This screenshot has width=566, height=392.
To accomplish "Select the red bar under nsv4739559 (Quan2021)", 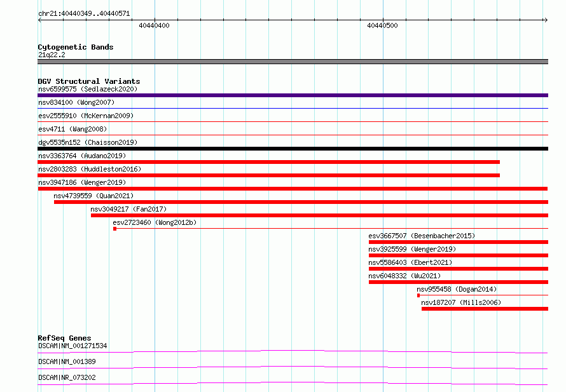I will [301, 202].
